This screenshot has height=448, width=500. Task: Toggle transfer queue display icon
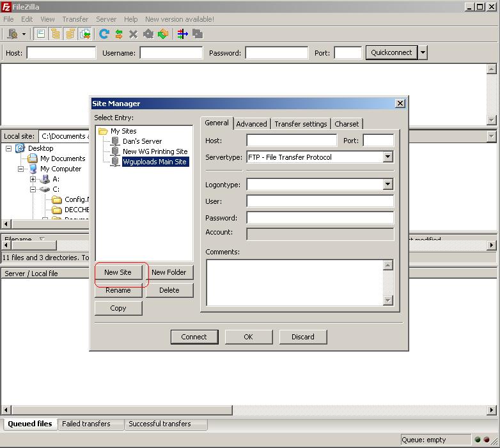tap(85, 34)
